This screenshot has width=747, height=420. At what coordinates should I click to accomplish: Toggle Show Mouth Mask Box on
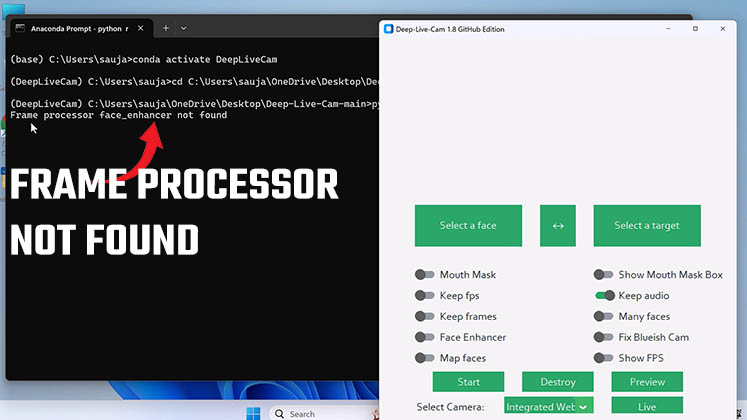(604, 275)
